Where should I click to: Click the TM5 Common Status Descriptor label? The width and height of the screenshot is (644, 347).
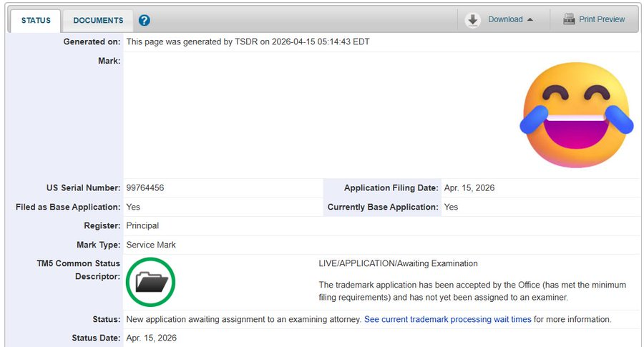tap(79, 270)
